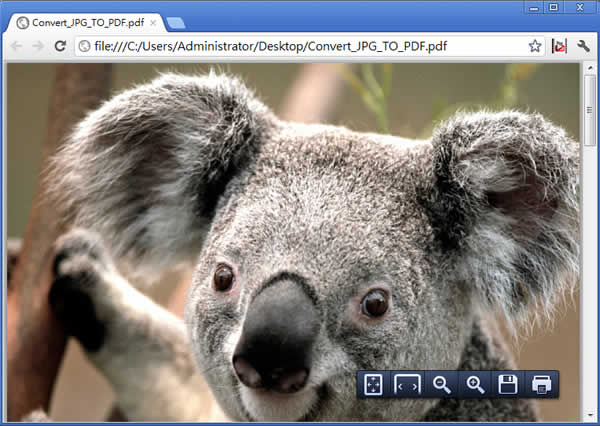Open a new tab with the new-tab button
The height and width of the screenshot is (426, 600).
tap(176, 23)
